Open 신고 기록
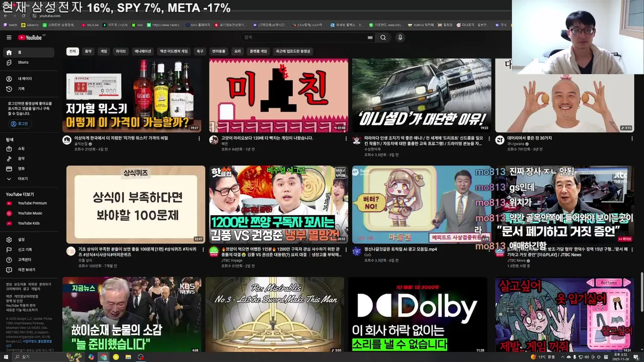 [29, 250]
